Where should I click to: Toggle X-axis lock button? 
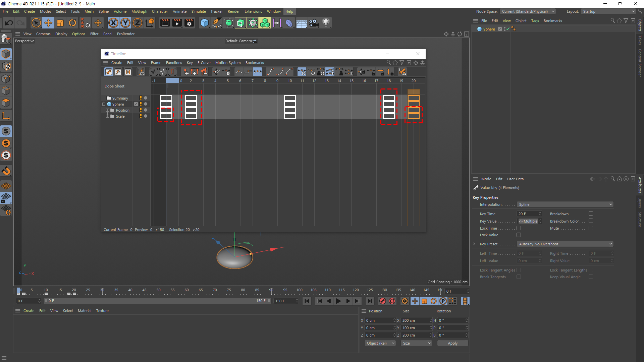pos(113,23)
